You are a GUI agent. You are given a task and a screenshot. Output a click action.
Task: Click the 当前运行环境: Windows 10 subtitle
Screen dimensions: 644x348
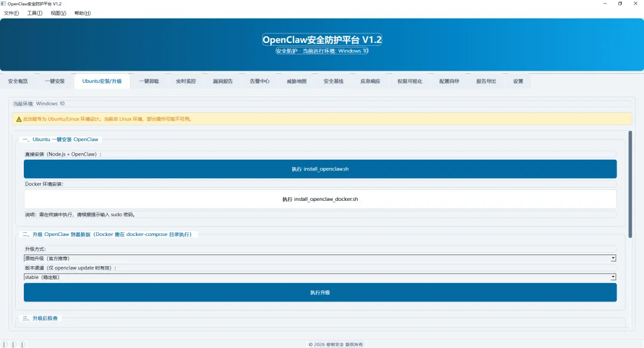(x=322, y=51)
